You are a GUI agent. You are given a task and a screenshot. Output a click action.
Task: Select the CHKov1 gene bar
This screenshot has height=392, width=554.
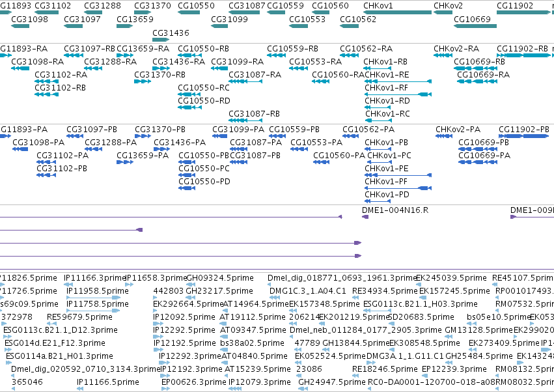pyautogui.click(x=398, y=12)
